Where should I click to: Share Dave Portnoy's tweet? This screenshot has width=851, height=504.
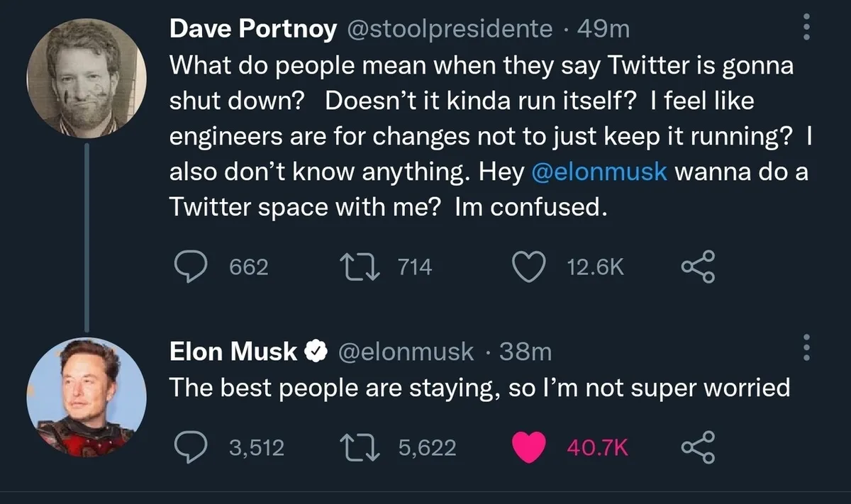click(x=700, y=267)
